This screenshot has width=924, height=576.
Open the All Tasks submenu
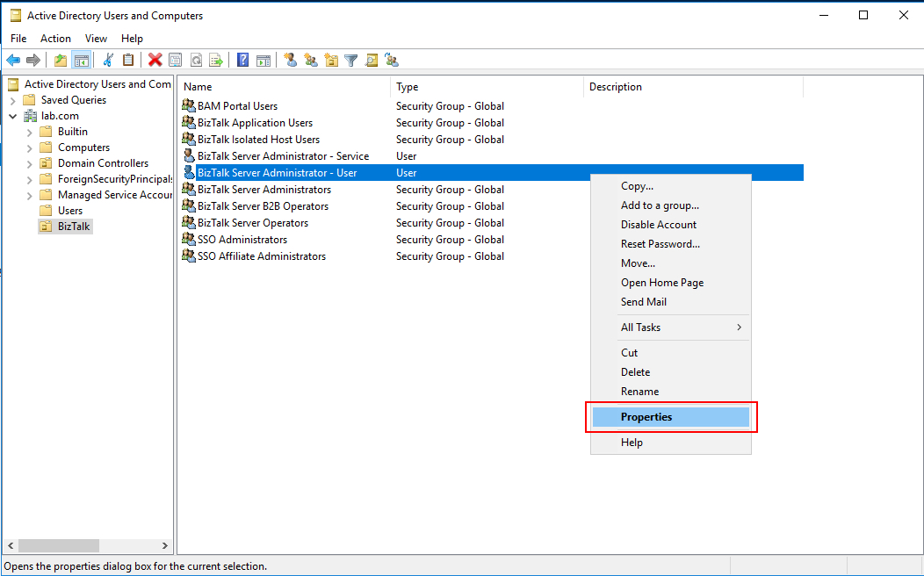671,328
